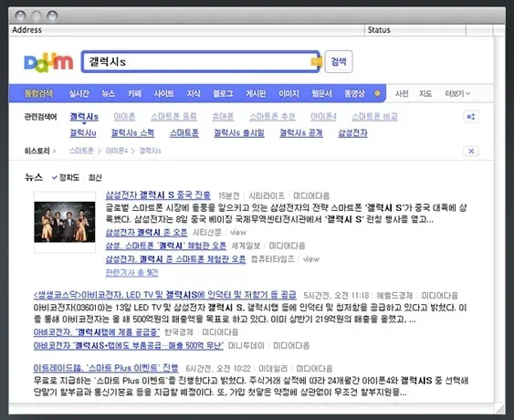Open the search box suggestion dropdown arrow
Screen dimensions: 514x420
[x=315, y=62]
